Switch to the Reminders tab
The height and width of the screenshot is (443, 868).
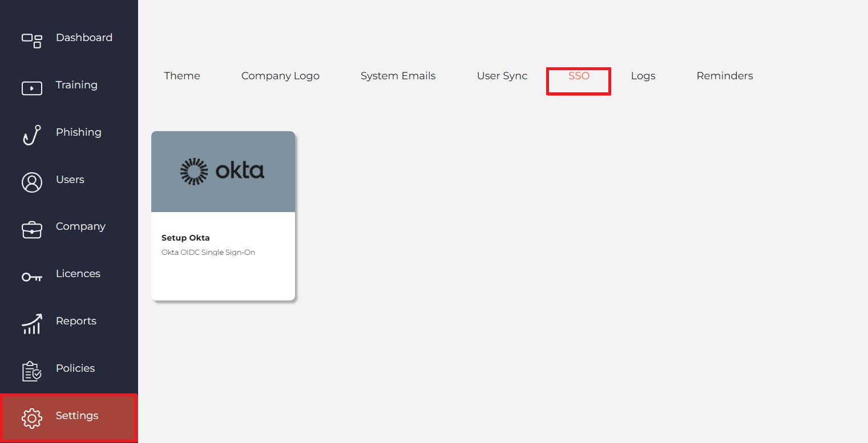(725, 76)
